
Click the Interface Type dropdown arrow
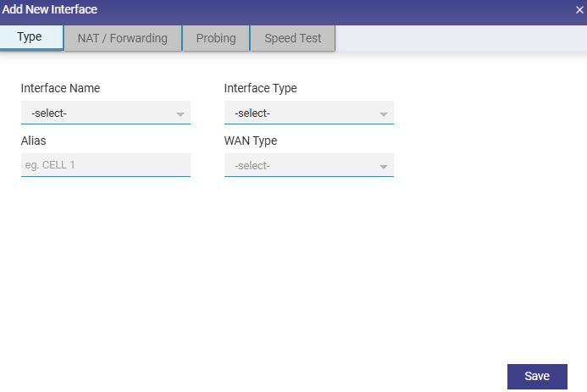384,113
